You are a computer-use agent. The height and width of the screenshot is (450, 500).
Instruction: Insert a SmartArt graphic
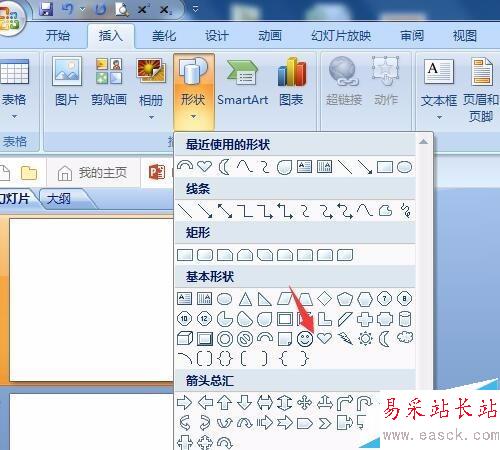pos(243,82)
